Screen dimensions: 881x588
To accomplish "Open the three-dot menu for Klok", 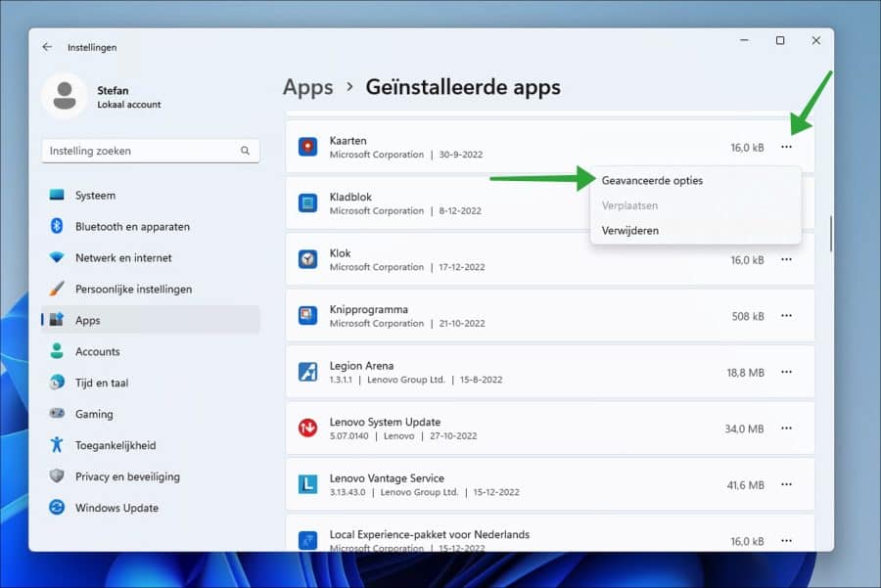I will [786, 259].
